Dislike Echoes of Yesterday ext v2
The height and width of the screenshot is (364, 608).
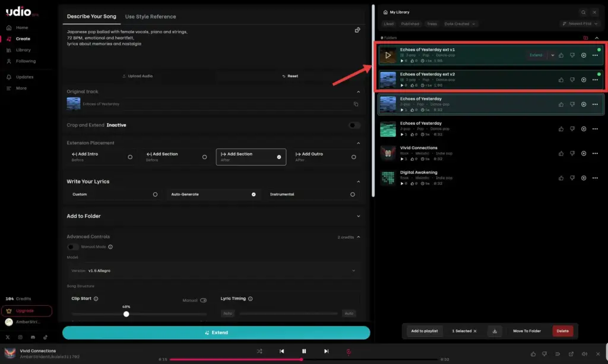[x=572, y=80]
